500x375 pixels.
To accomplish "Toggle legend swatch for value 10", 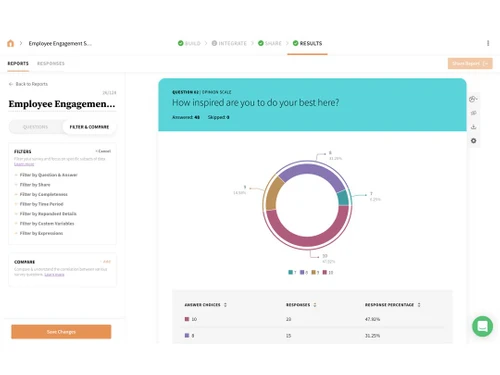I will [325, 272].
